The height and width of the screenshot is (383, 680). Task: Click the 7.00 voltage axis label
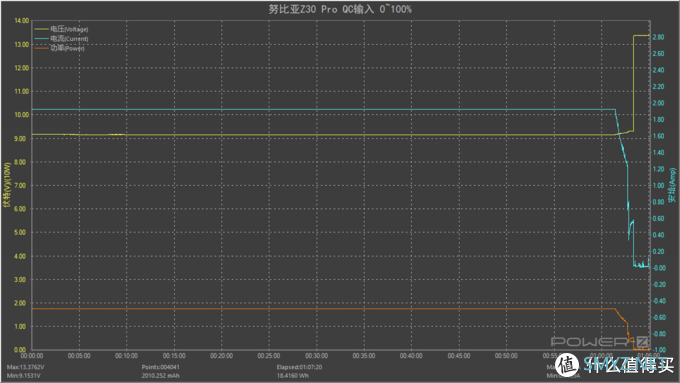[20, 186]
